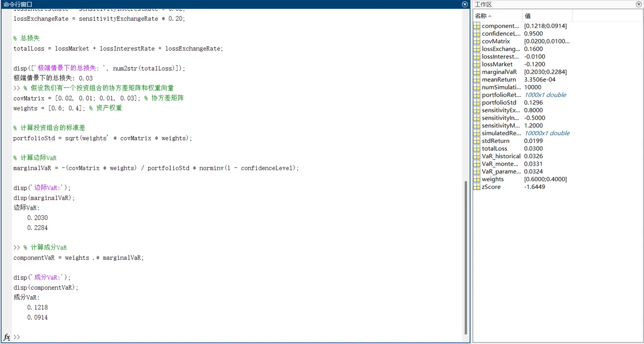The height and width of the screenshot is (344, 644).
Task: Click the sensitivityM... variable icon
Action: 477,126
